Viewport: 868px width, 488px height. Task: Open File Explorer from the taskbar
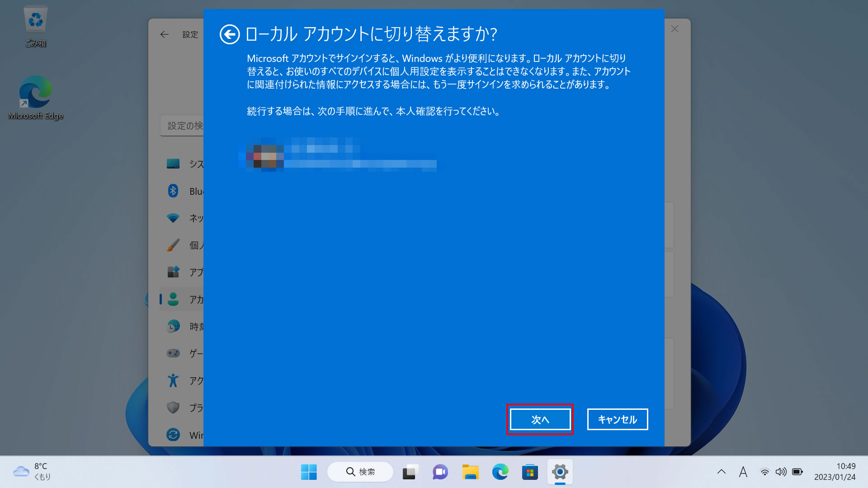coord(470,472)
